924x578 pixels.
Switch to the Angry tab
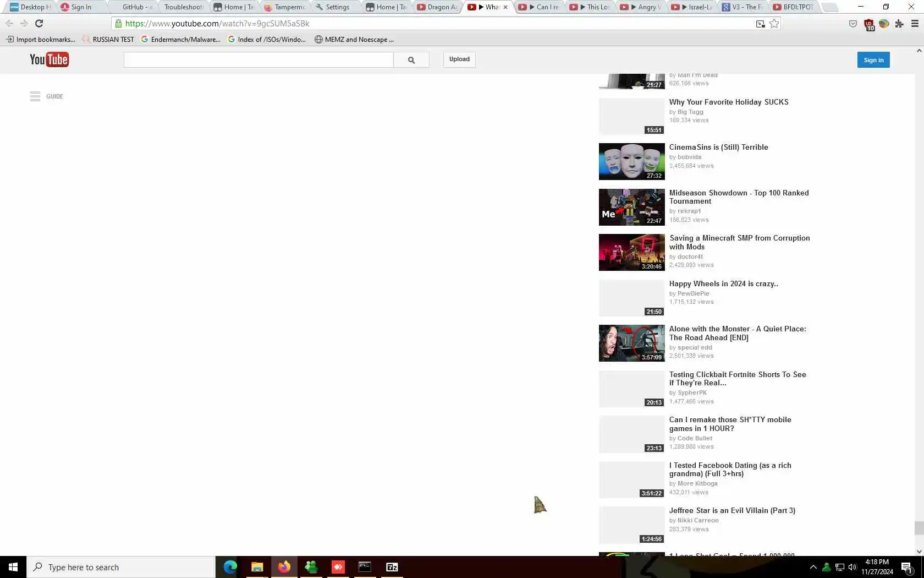pos(640,7)
